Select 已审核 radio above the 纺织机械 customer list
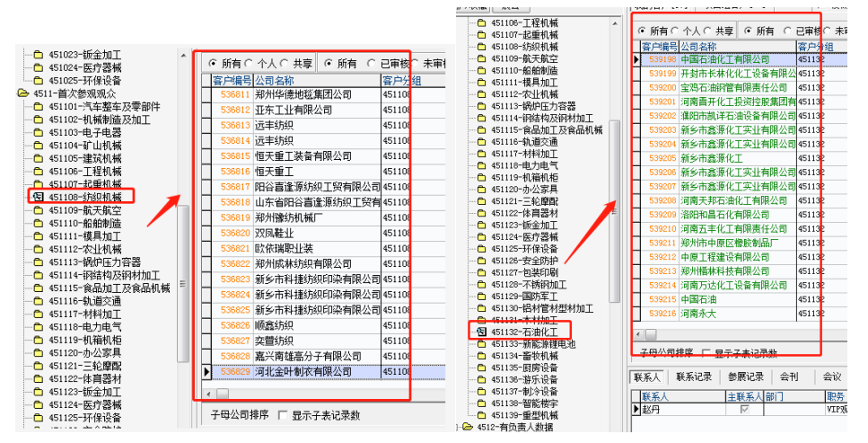The height and width of the screenshot is (443, 868). tap(372, 64)
